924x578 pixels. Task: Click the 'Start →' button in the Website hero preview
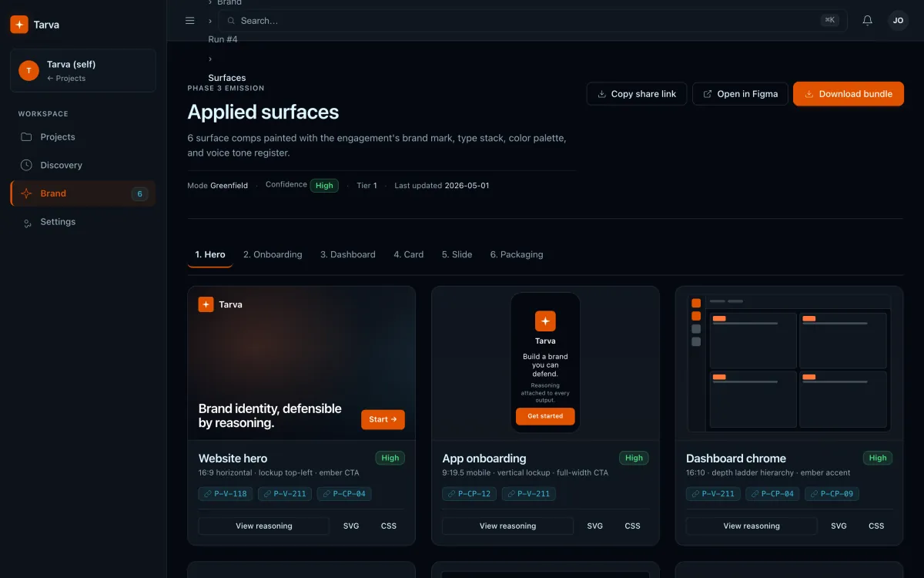click(383, 419)
